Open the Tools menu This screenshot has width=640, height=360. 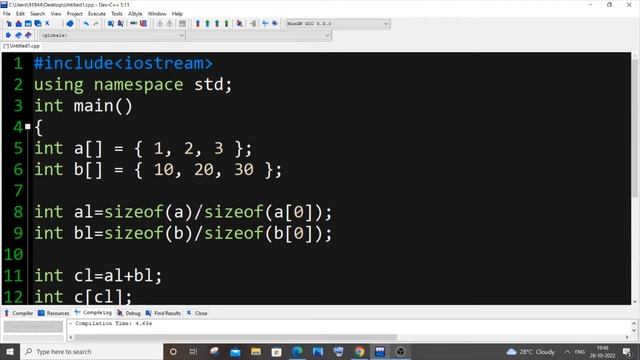117,14
